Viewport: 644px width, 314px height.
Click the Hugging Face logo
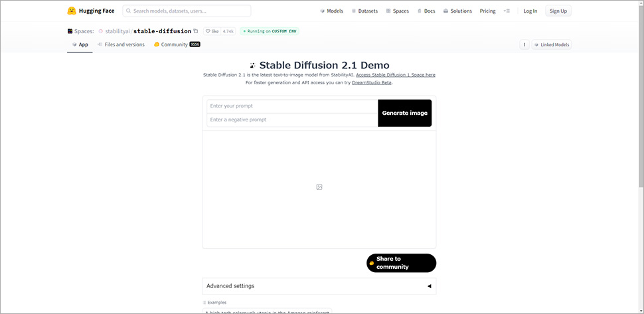coord(91,11)
